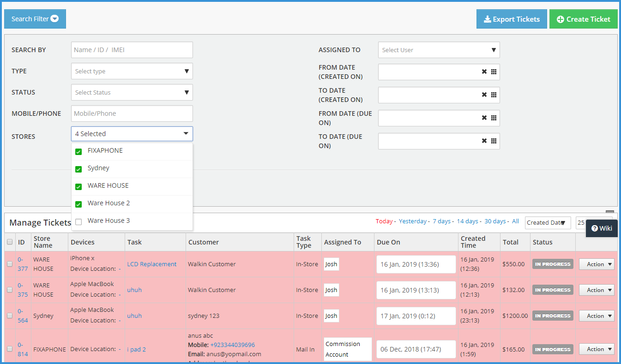Check the Ware House 3 store

point(78,222)
